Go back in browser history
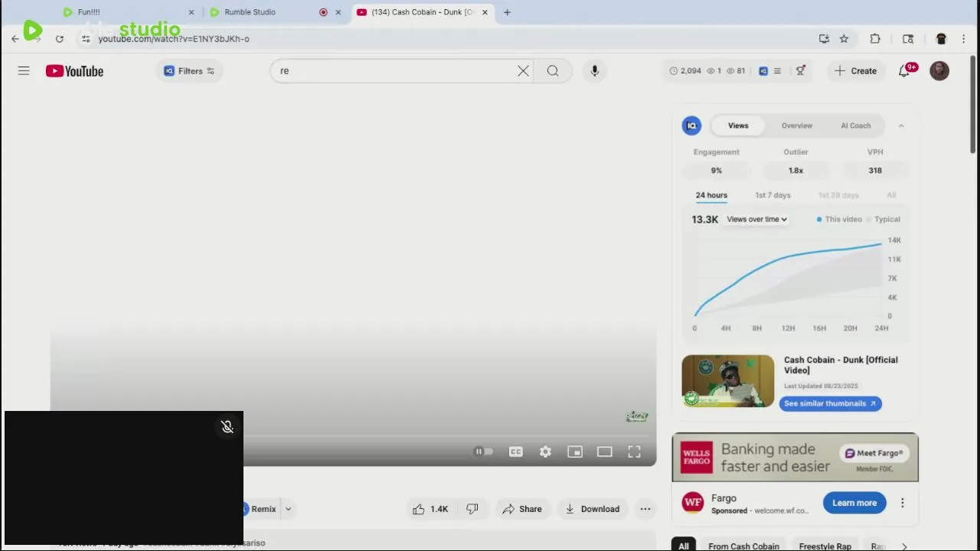Screen dimensions: 980x551 click(x=15, y=39)
